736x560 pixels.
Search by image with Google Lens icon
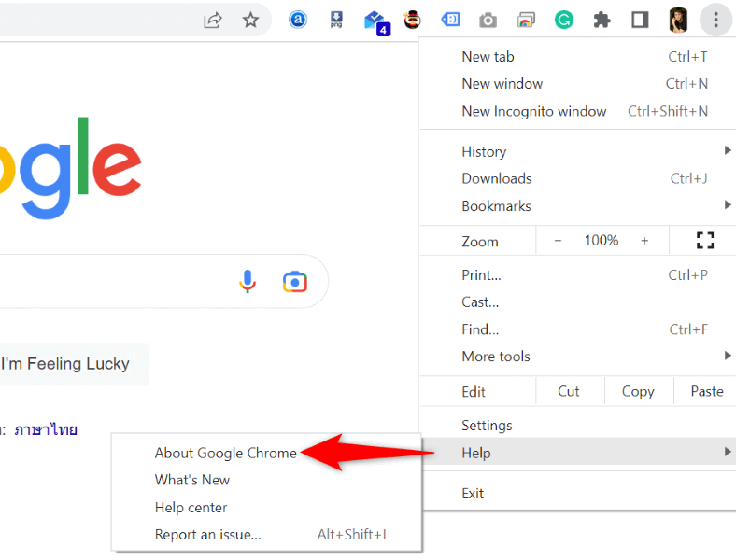295,282
